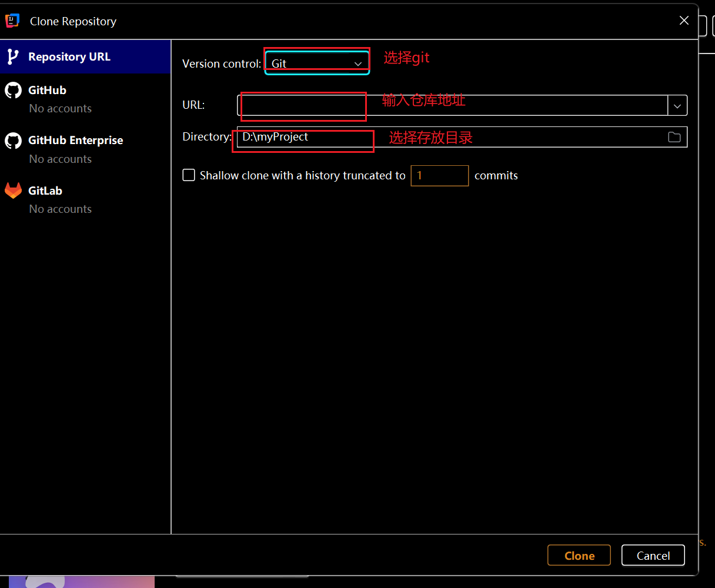Click the Cancel button
The width and height of the screenshot is (715, 588).
pyautogui.click(x=653, y=556)
